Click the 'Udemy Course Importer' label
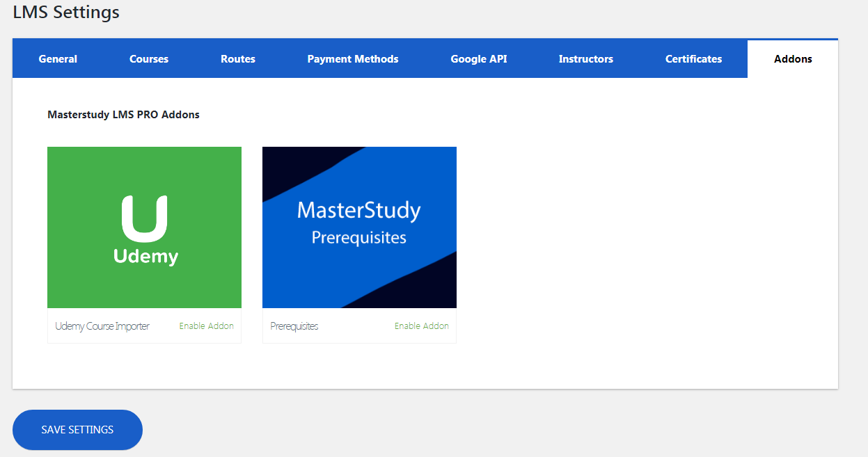This screenshot has width=868, height=457. tap(102, 326)
